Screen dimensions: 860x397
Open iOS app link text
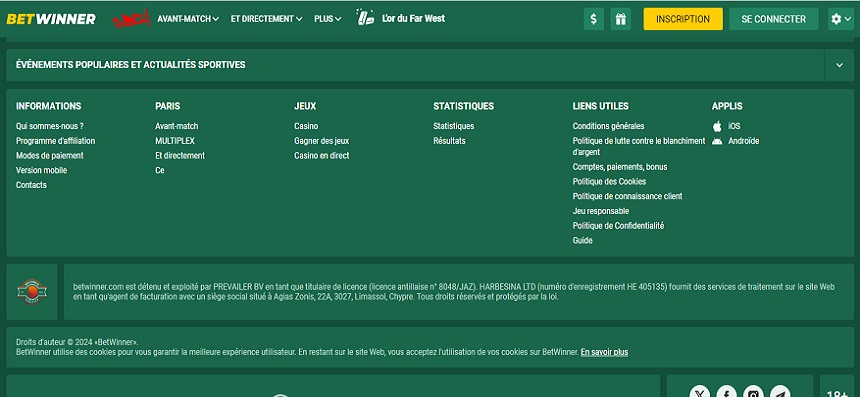tap(734, 126)
